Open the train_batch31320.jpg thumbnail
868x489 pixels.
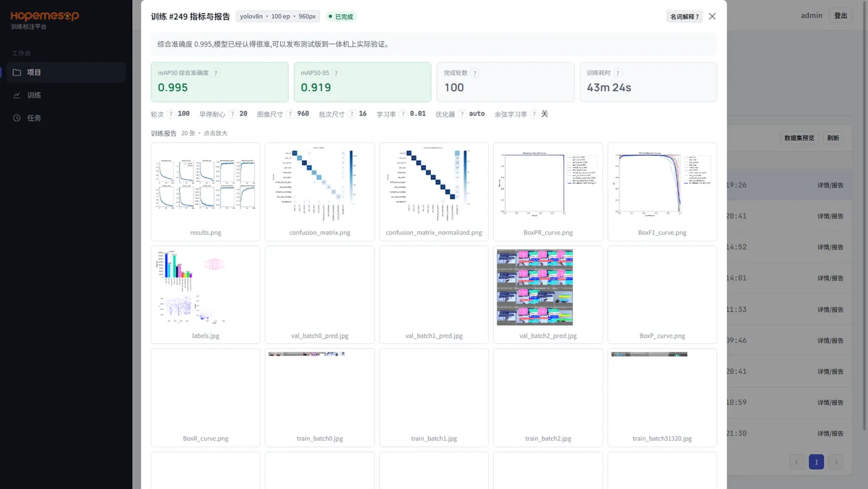pos(662,398)
